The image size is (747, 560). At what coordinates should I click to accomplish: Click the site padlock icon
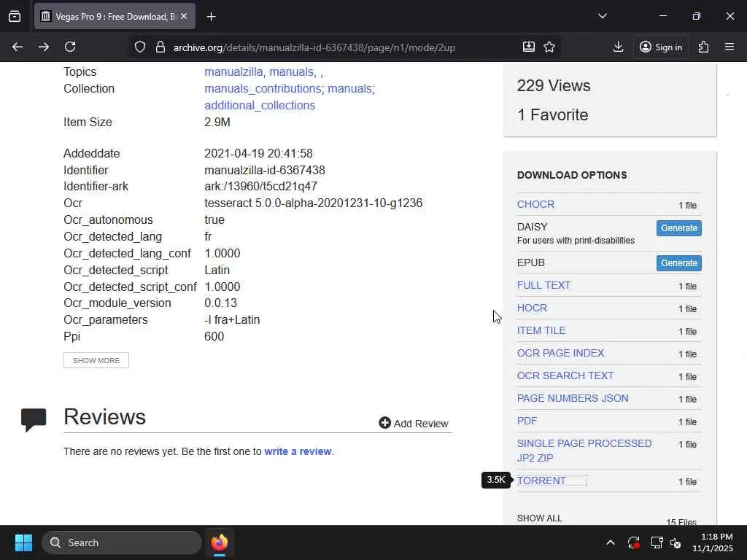click(x=160, y=47)
